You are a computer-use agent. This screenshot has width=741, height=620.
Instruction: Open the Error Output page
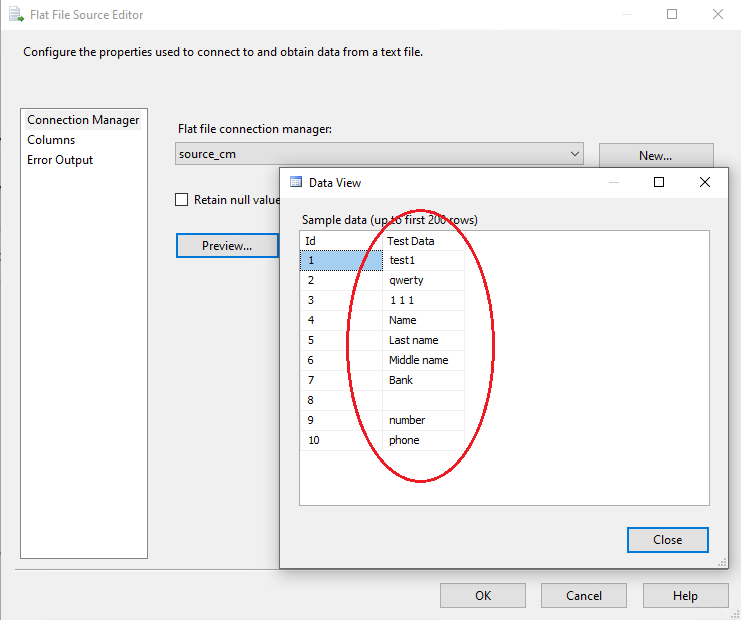[60, 160]
